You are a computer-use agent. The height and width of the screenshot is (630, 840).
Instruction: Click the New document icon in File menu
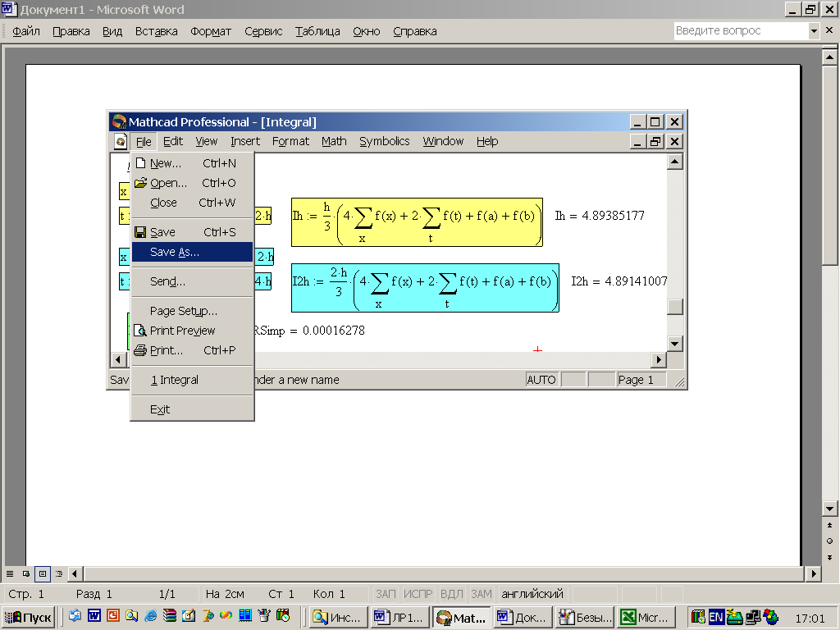[140, 163]
